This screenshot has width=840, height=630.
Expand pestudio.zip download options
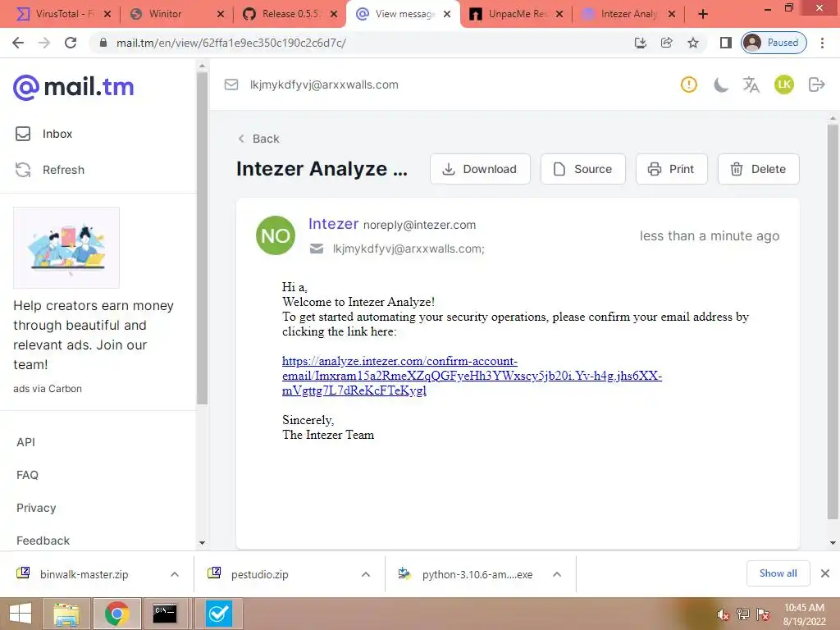(x=366, y=574)
